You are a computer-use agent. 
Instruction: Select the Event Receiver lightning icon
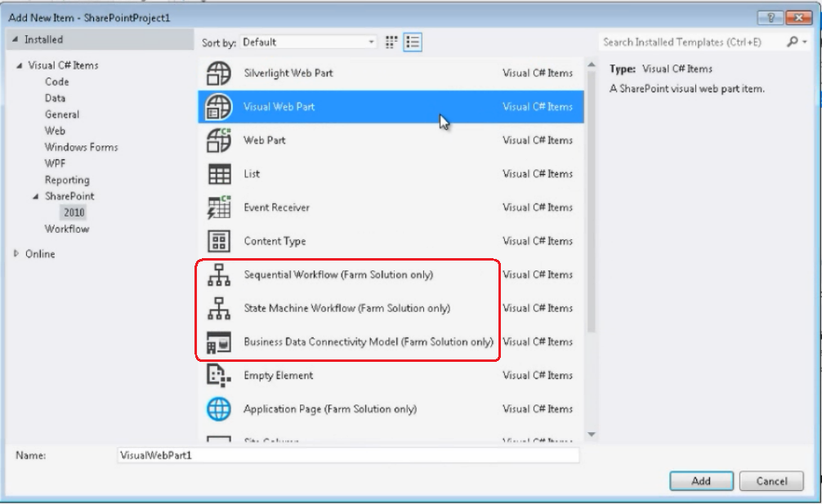point(219,207)
